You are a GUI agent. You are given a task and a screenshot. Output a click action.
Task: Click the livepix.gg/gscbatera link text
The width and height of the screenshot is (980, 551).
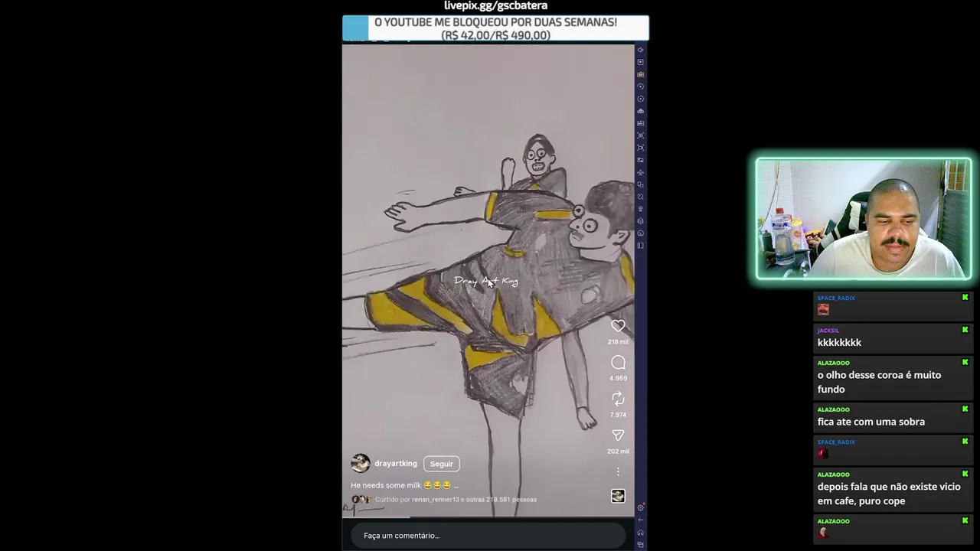(x=495, y=6)
